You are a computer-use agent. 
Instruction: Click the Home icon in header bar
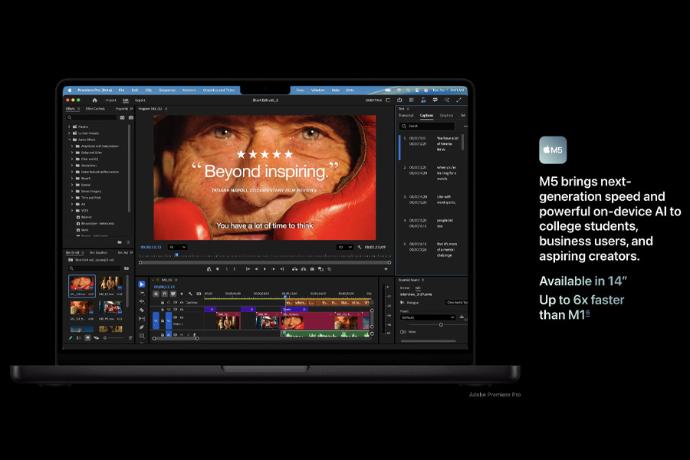94,100
